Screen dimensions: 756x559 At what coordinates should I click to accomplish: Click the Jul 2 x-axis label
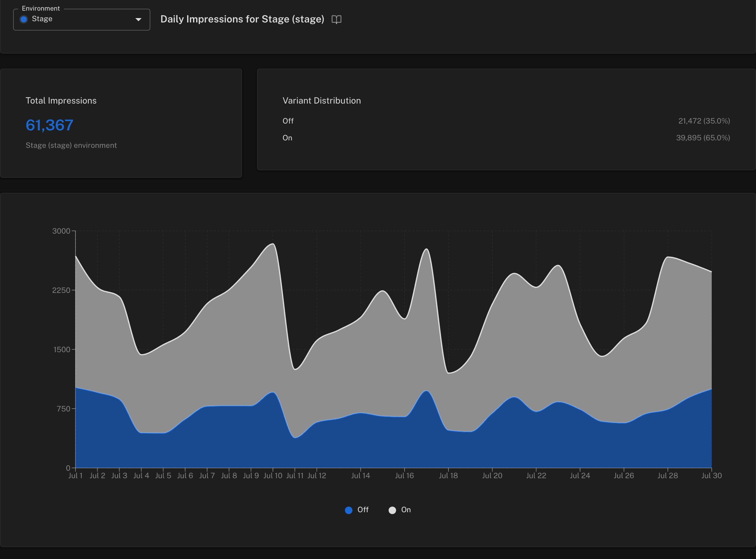pyautogui.click(x=97, y=475)
